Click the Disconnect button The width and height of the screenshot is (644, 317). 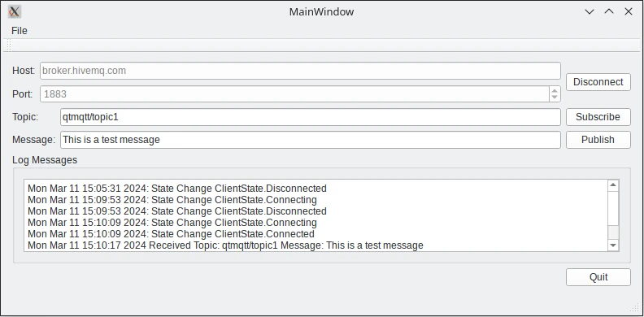(598, 82)
